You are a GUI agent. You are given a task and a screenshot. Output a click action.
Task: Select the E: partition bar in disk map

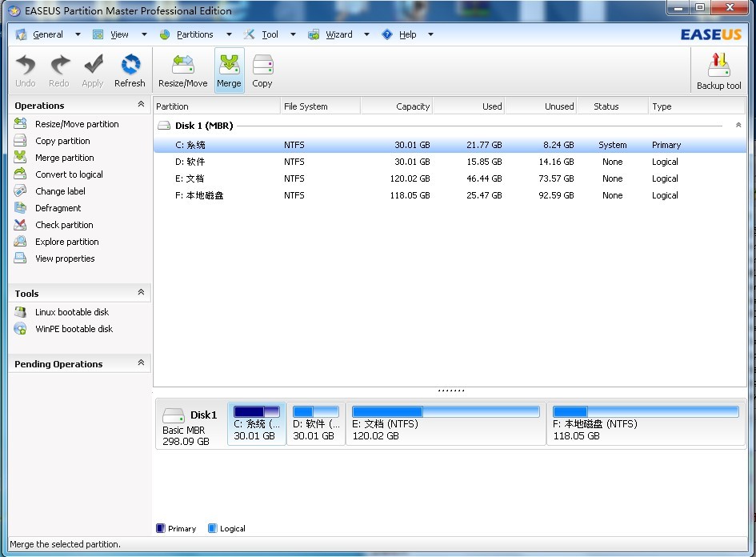[446, 423]
